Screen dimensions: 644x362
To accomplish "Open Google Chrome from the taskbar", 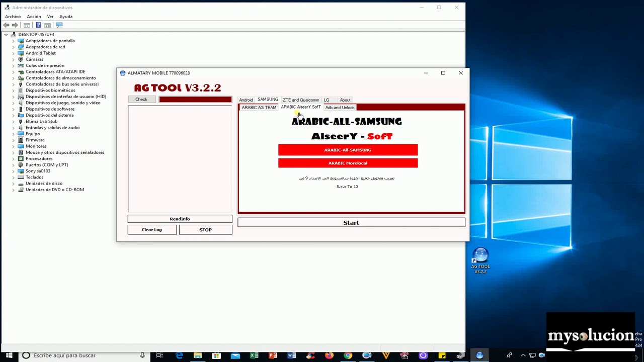I will pyautogui.click(x=348, y=355).
